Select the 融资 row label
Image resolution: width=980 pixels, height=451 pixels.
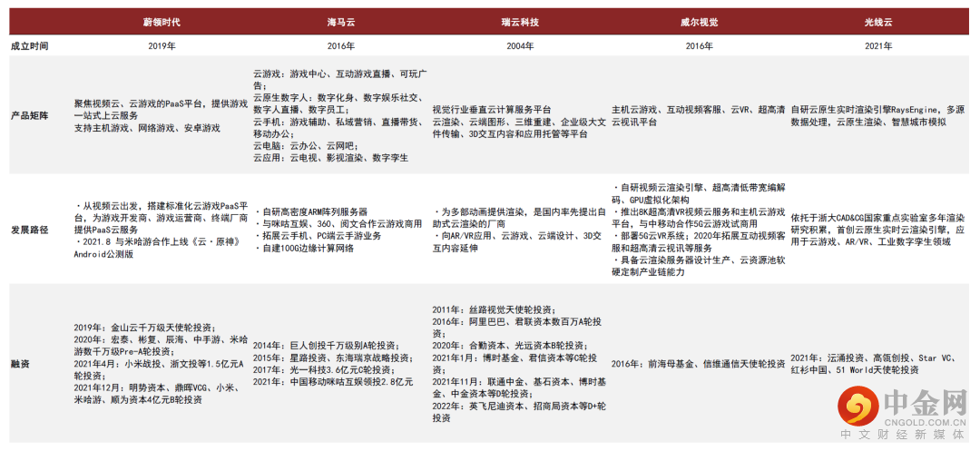(x=20, y=364)
